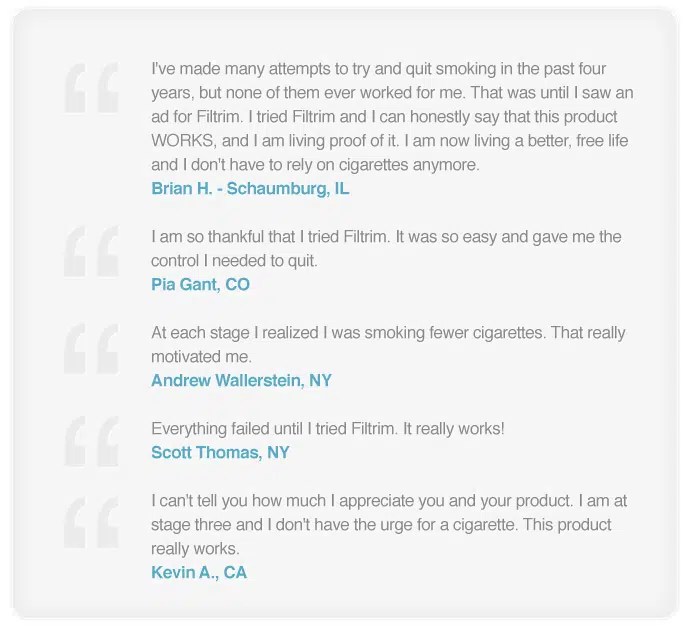This screenshot has height=629, width=689.
Task: Click "control I needed to quit." line
Action: pos(234,261)
